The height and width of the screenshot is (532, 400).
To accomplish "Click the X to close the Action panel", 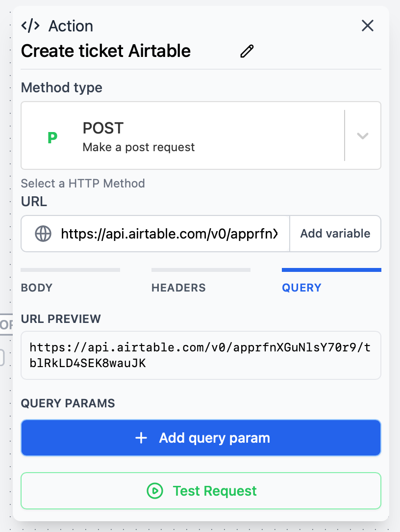I will point(368,26).
